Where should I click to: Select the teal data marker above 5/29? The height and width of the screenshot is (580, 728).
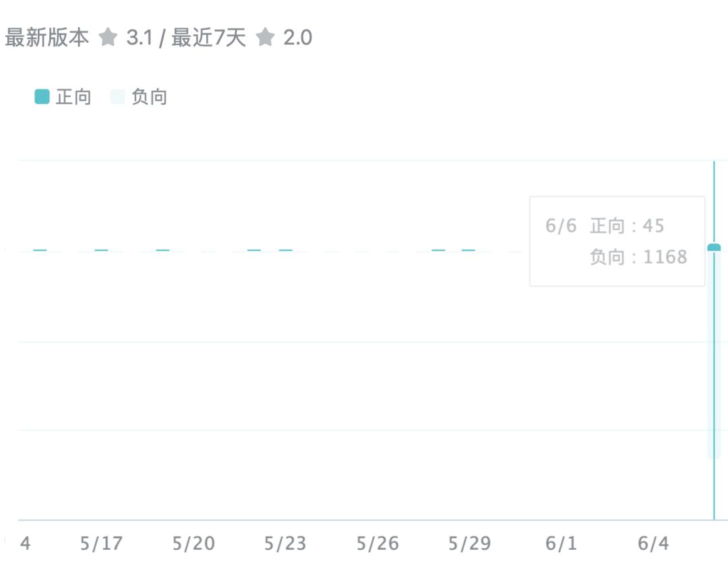click(x=468, y=250)
